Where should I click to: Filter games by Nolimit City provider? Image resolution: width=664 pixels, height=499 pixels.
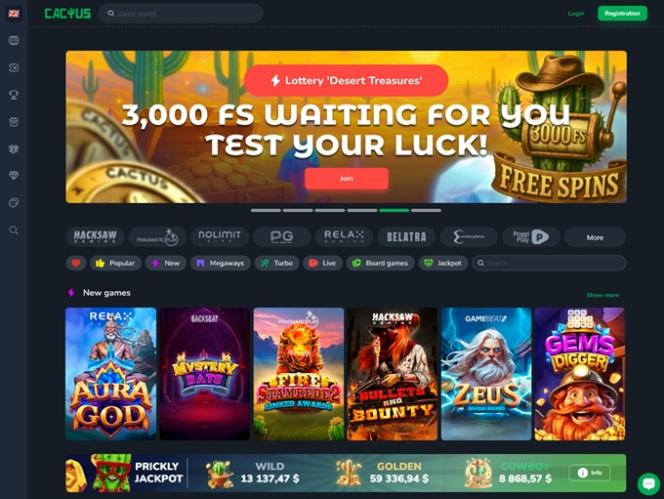coord(219,237)
